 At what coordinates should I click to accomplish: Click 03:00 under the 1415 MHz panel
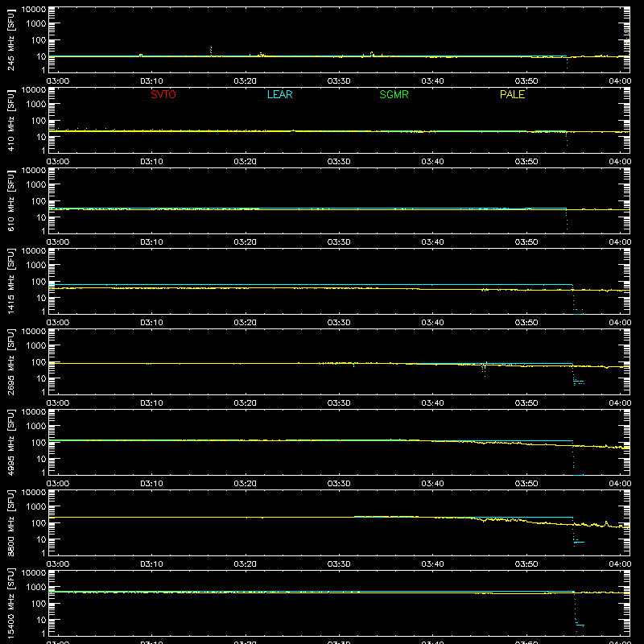[58, 323]
